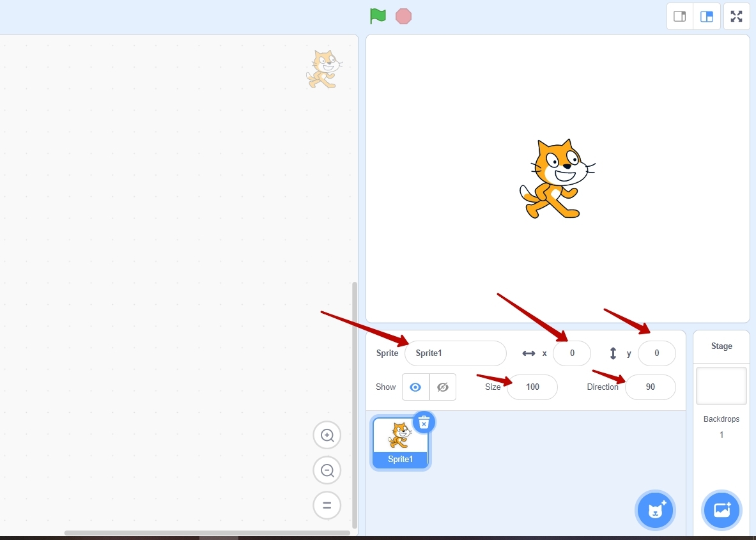
Task: Show the sprite with the eye icon
Action: (x=415, y=387)
